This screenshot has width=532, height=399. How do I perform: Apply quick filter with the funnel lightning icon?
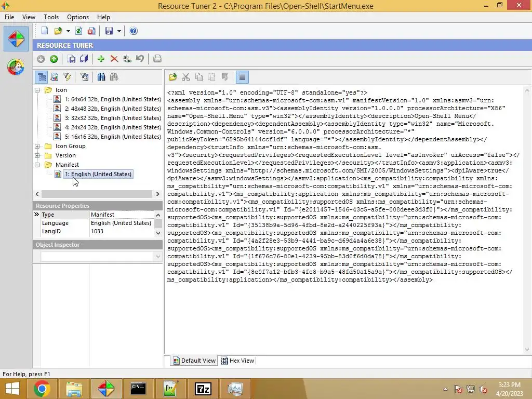click(67, 77)
